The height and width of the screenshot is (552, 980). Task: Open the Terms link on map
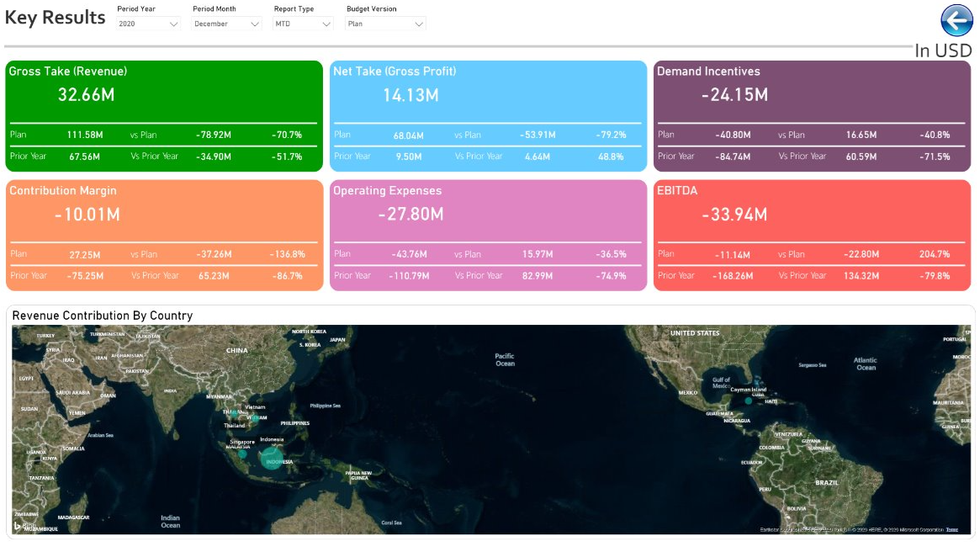[952, 529]
